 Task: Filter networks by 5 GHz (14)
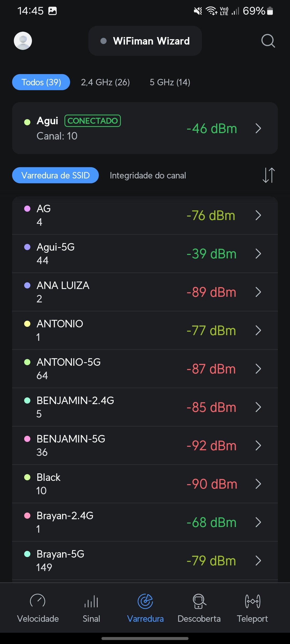click(x=170, y=82)
